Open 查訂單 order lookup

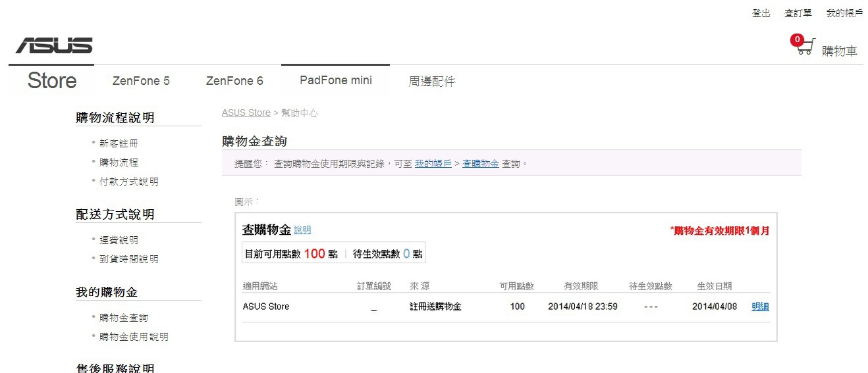click(x=798, y=13)
